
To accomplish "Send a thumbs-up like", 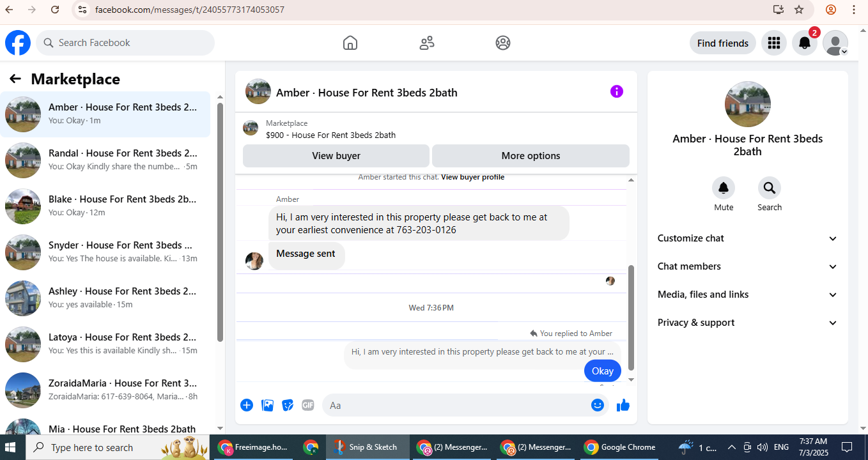I will (x=623, y=405).
